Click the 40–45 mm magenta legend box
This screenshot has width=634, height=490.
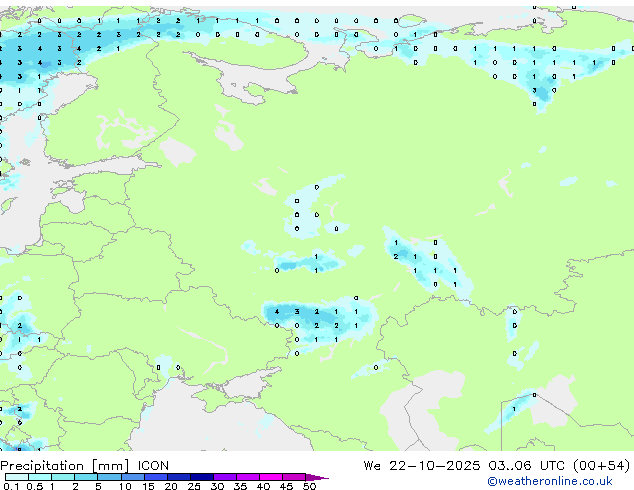point(271,477)
